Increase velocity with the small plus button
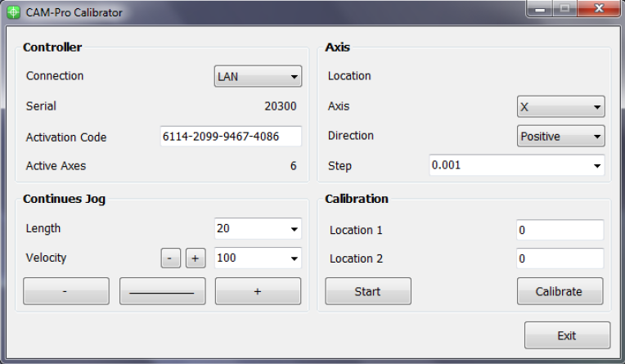The image size is (625, 364). coord(196,258)
